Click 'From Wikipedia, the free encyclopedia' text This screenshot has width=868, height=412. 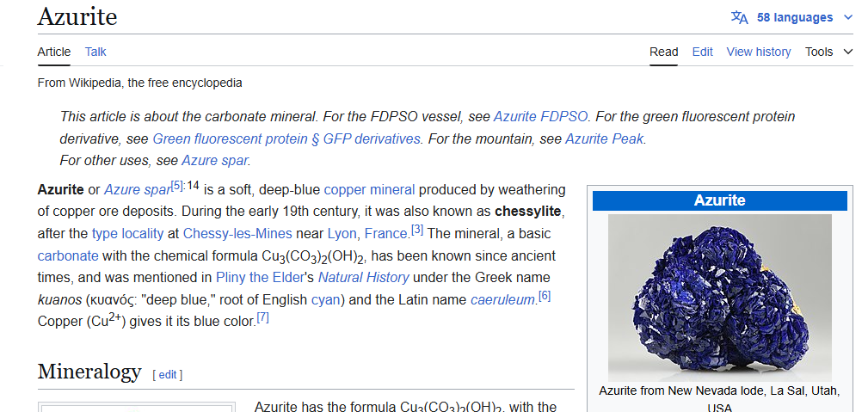[x=139, y=83]
